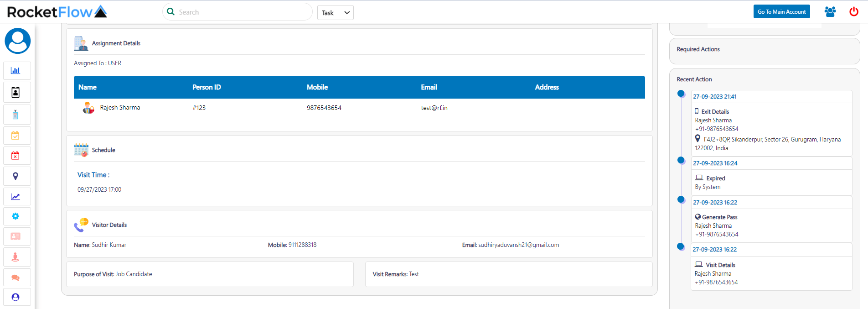Viewport: 868px width, 309px height.
Task: Click Rajesh Sharma's avatar icon in table
Action: point(88,108)
